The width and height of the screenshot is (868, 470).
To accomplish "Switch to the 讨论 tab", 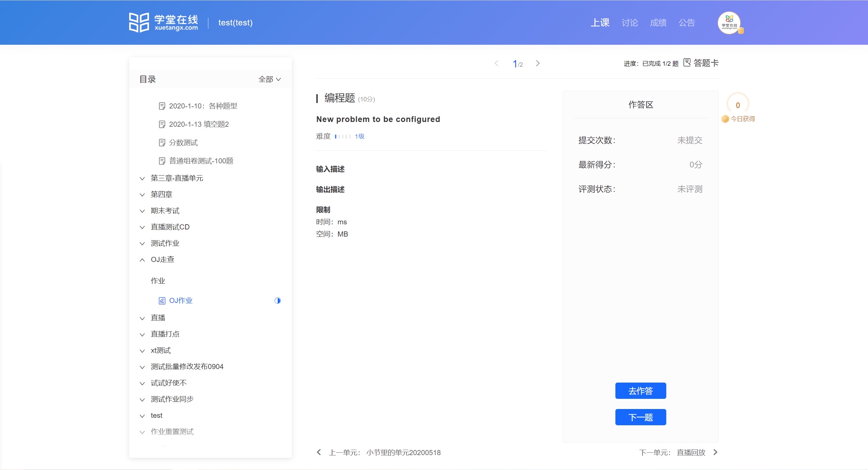I will (630, 23).
